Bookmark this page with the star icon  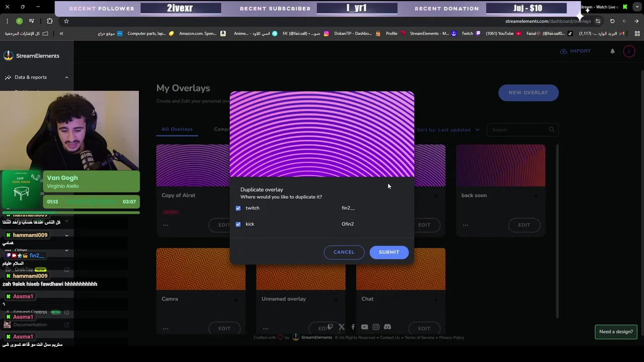click(x=66, y=21)
